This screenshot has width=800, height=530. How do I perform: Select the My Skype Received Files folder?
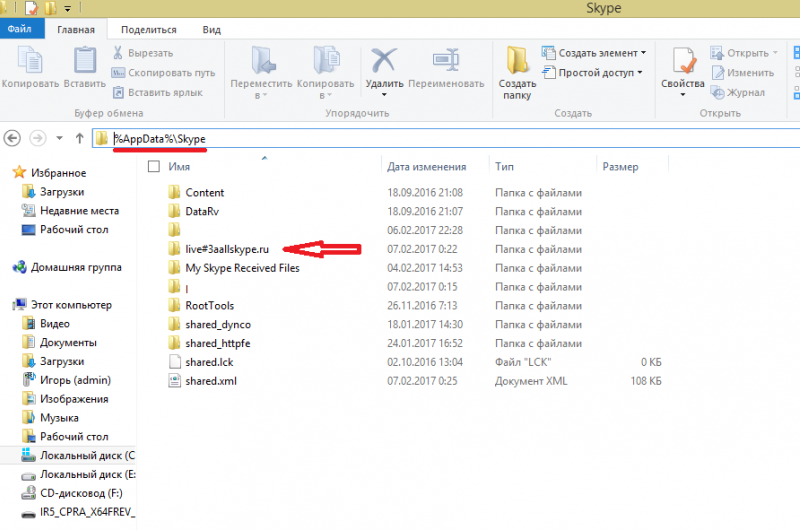tap(242, 268)
